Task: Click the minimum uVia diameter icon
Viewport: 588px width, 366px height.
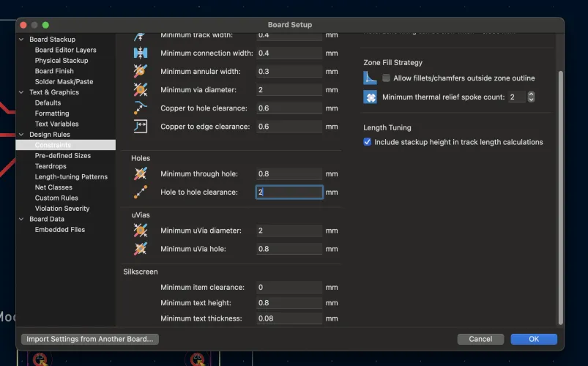Action: [x=141, y=231]
